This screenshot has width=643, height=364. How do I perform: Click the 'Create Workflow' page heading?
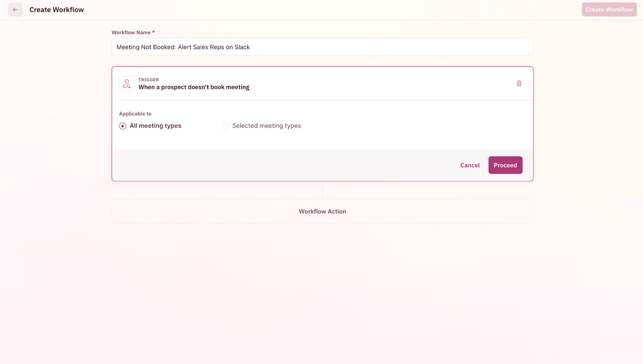click(57, 10)
